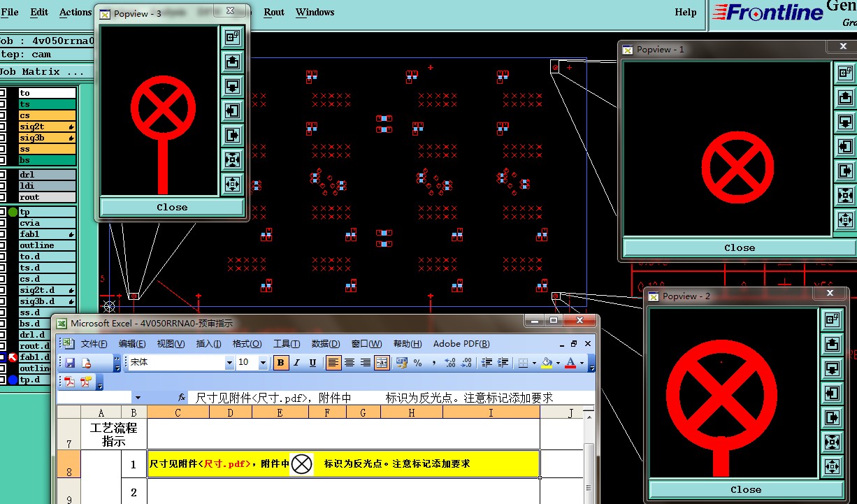The image size is (857, 504).
Task: Open Excel 格式(O) menu
Action: point(247,343)
